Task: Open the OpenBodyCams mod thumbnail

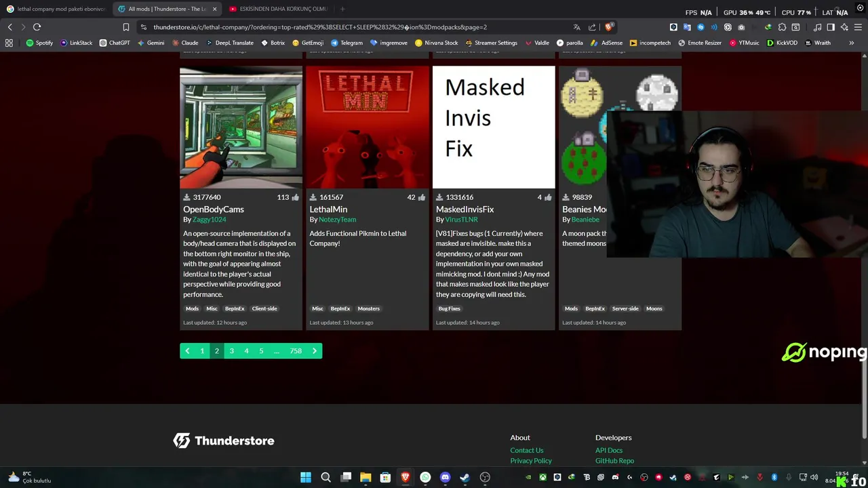Action: point(241,127)
